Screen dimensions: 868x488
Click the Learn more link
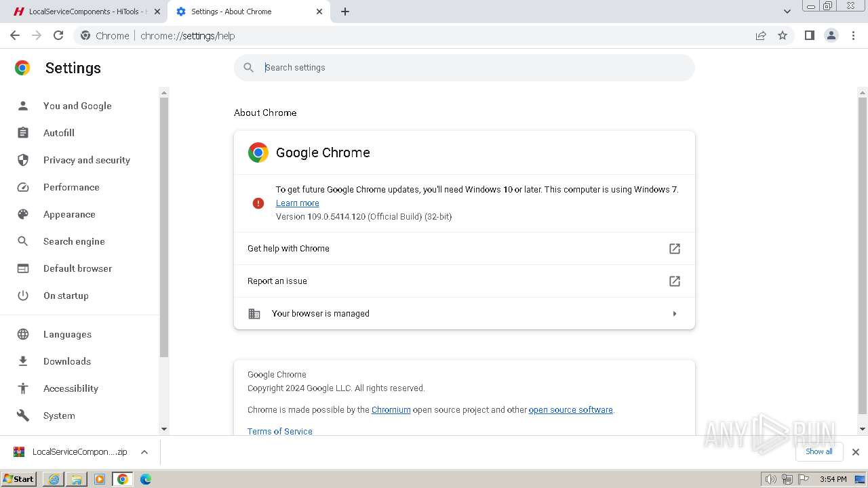[x=297, y=203]
